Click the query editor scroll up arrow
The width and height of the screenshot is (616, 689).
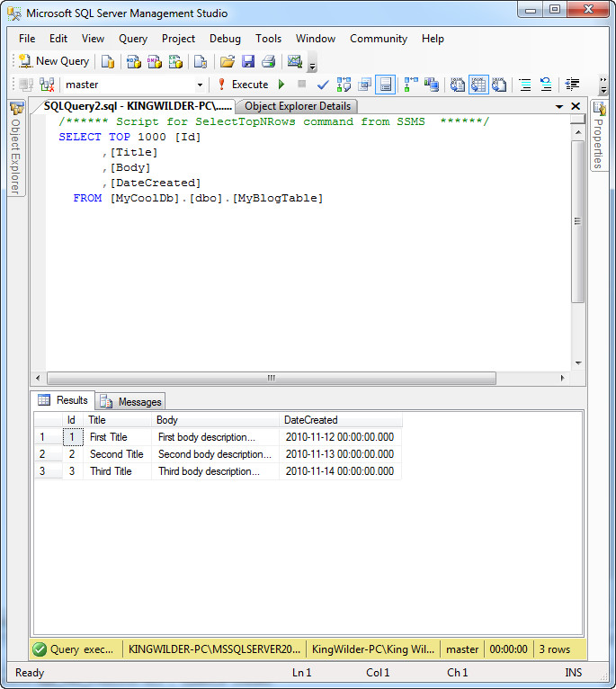point(578,132)
